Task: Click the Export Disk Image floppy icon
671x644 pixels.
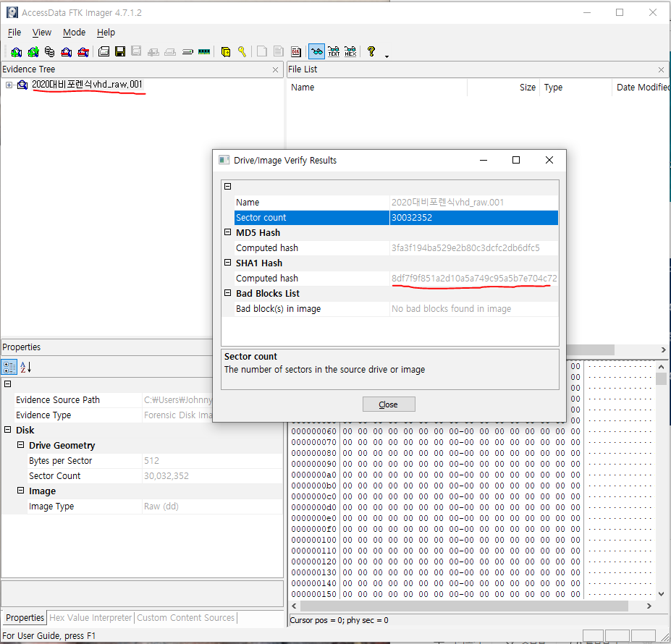Action: pyautogui.click(x=120, y=52)
